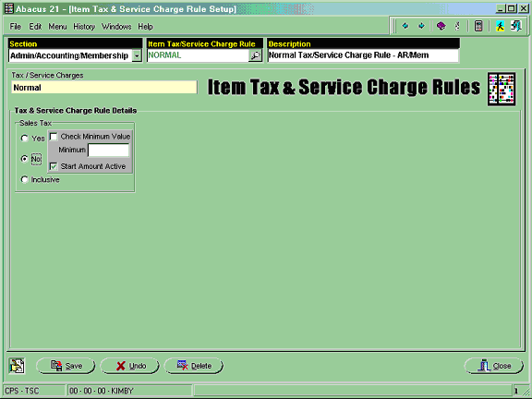Open the Item Tax/Service Charge Rule lookup
Screen dimensions: 532x399
pos(255,55)
